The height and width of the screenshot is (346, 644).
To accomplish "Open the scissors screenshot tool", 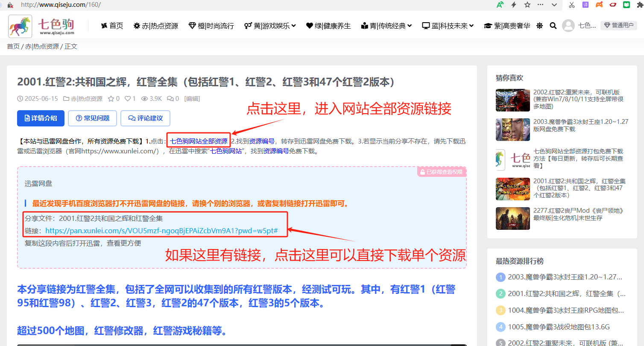I will (x=571, y=5).
